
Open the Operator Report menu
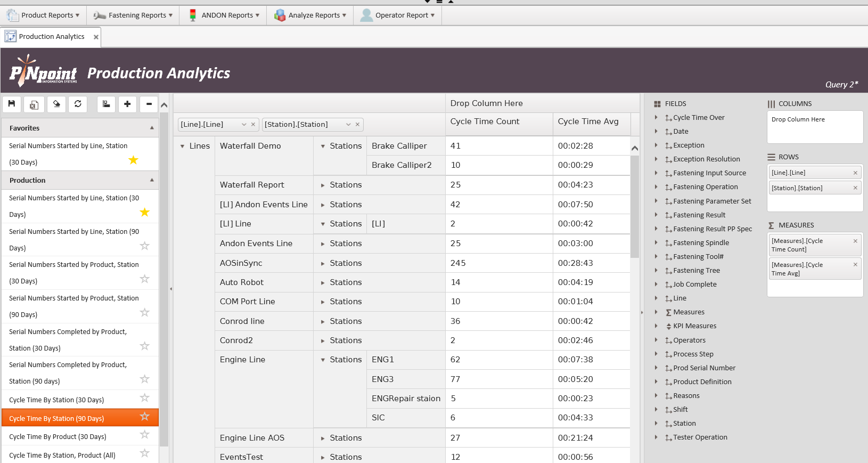(398, 15)
